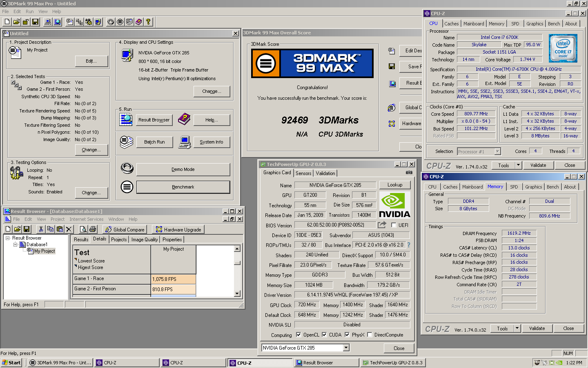Toggle OpenCL checkbox in GPU-Z
Screen dimensions: 588x368
coord(298,334)
